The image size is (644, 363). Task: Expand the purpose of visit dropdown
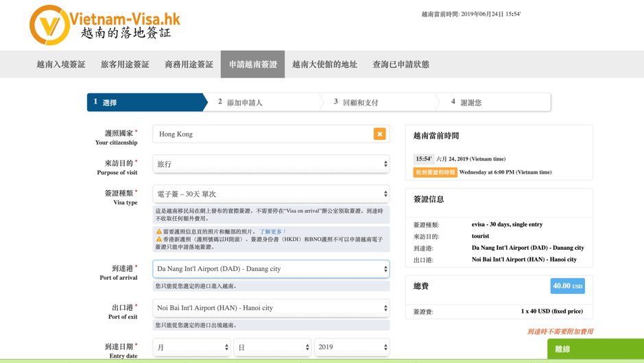pos(271,164)
